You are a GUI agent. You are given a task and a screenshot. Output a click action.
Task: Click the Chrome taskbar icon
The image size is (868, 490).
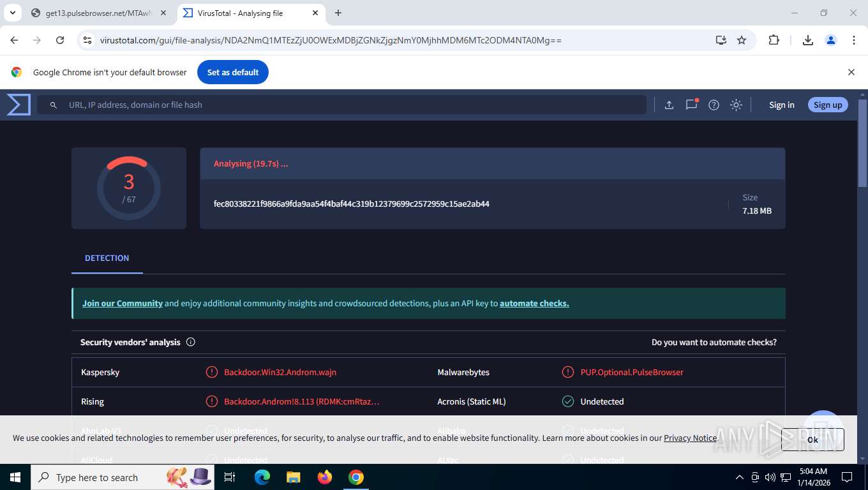[x=356, y=477]
